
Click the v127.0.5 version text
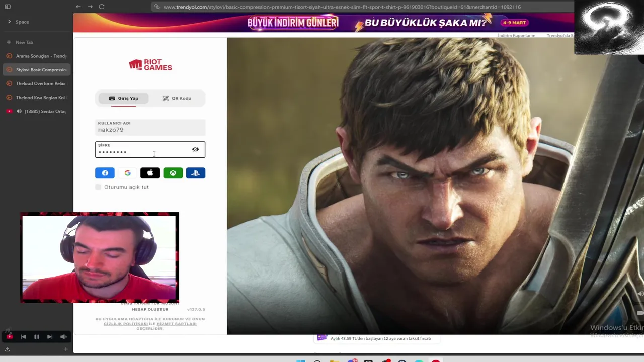point(196,309)
